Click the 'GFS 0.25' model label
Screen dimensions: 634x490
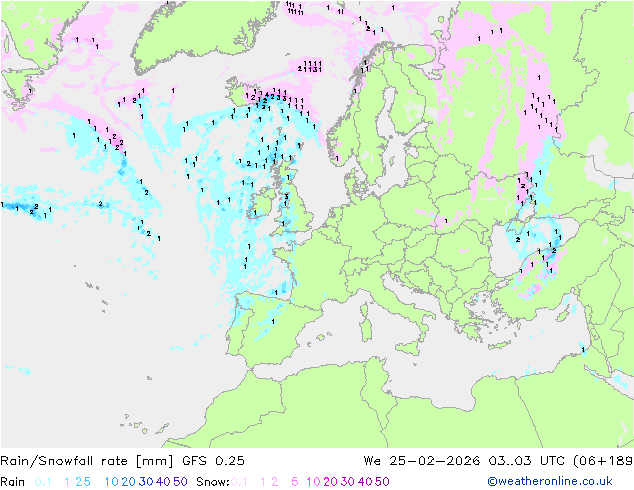click(x=213, y=461)
